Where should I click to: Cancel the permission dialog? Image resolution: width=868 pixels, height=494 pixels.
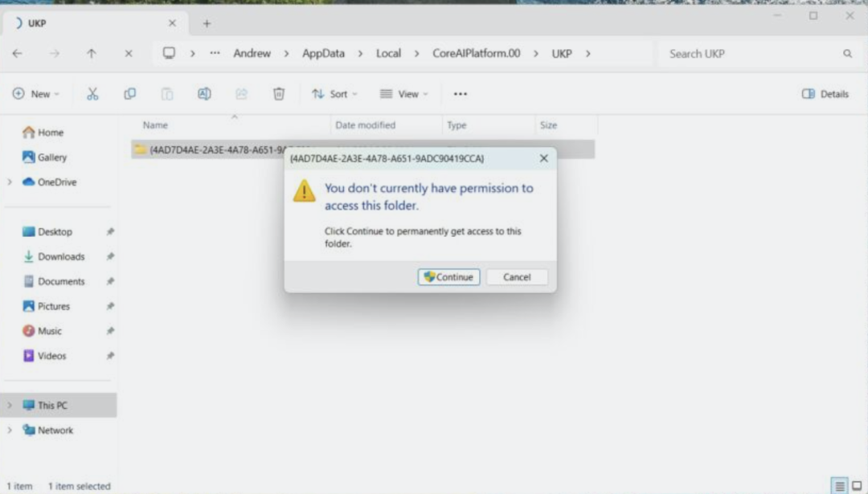point(517,276)
